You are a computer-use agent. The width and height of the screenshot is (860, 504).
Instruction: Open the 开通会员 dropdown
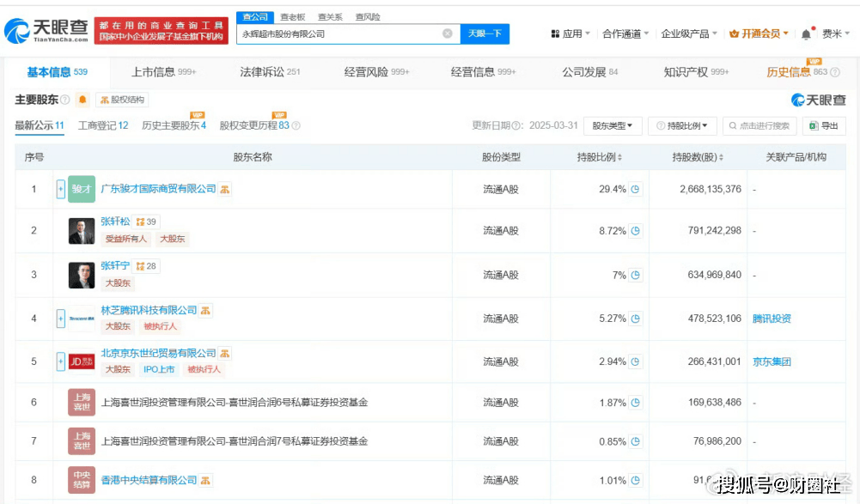[x=759, y=34]
